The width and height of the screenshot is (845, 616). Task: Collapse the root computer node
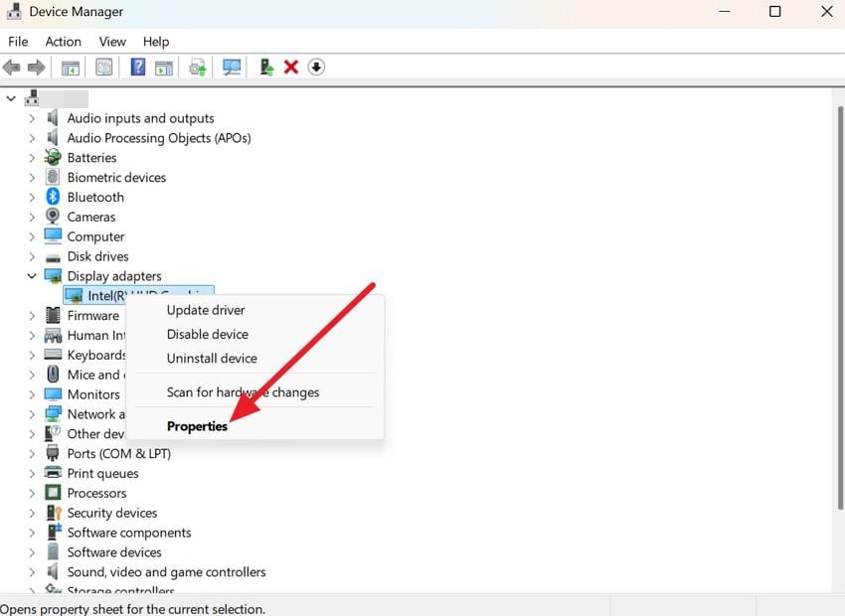[x=11, y=98]
